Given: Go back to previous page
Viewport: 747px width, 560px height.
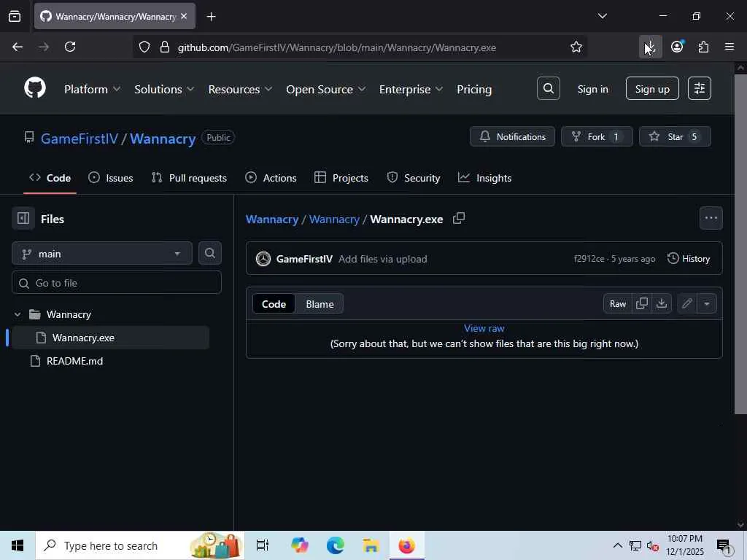Looking at the screenshot, I should point(18,47).
